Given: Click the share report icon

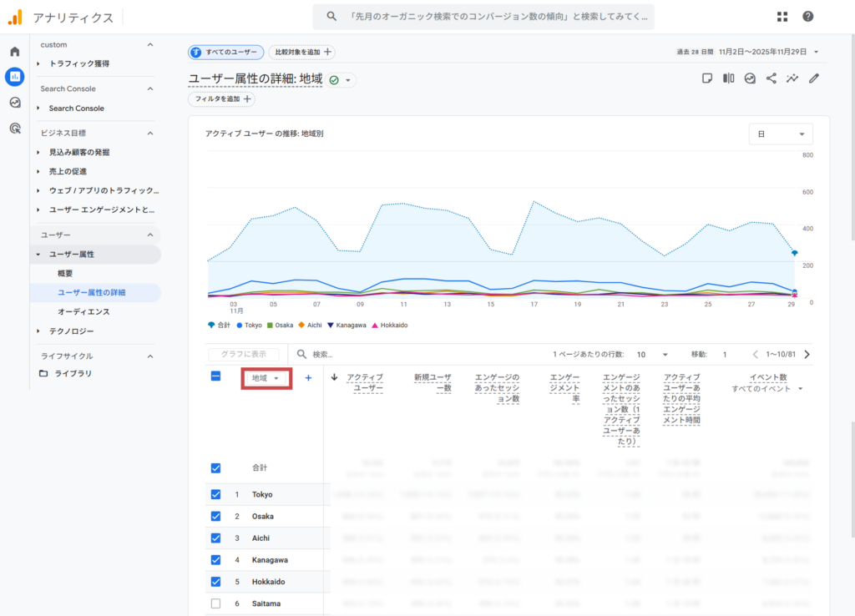Looking at the screenshot, I should 771,78.
